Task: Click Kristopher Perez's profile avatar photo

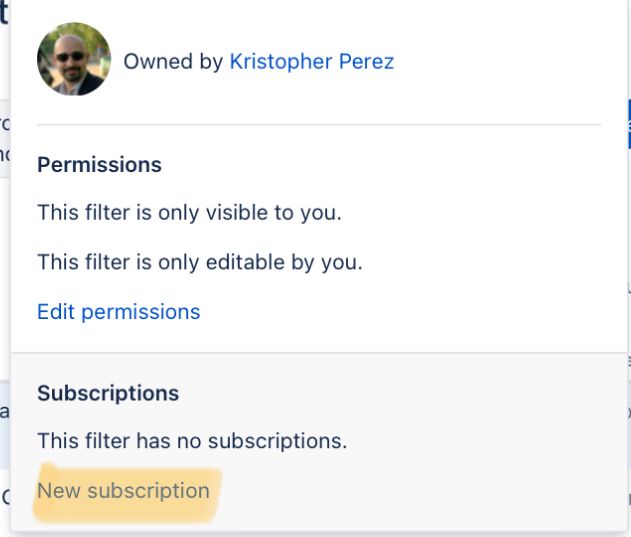Action: click(74, 59)
